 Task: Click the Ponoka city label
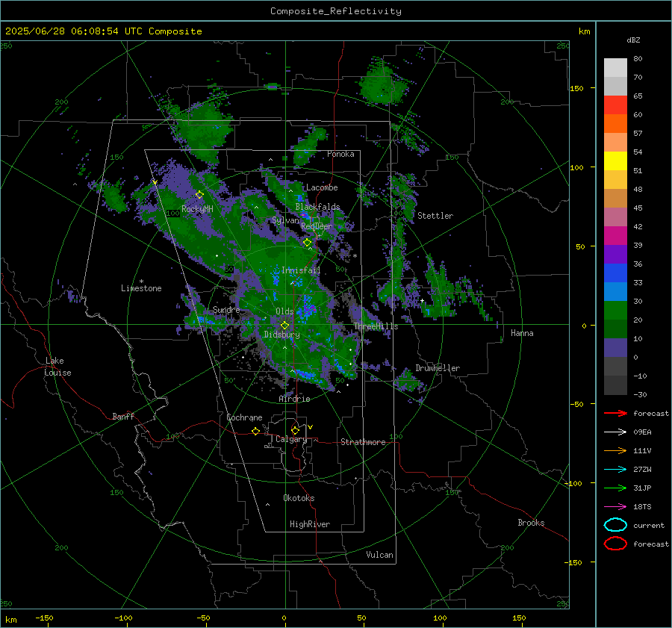[x=340, y=154]
